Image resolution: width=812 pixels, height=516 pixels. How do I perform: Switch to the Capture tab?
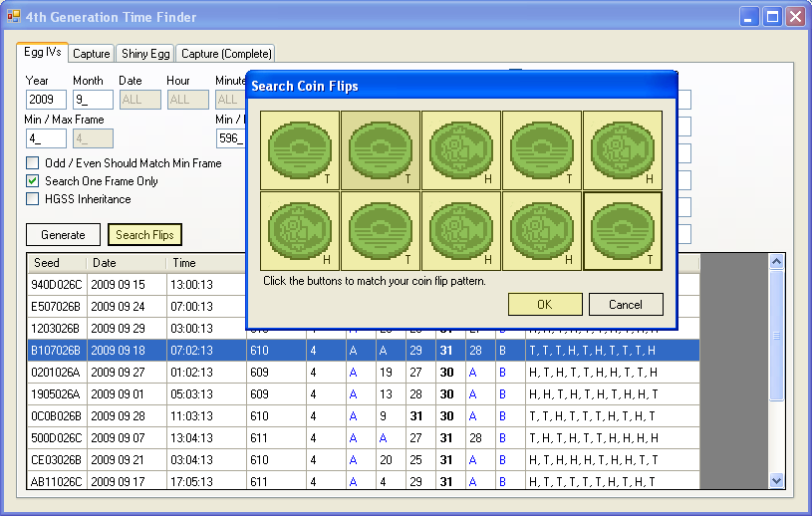pyautogui.click(x=91, y=54)
